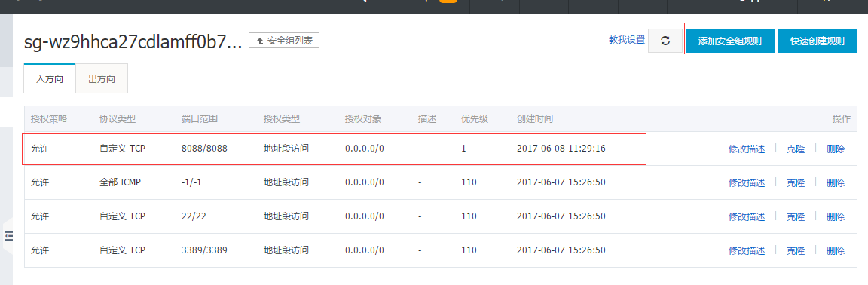Select the 3389/3389 port range cell

[x=204, y=250]
